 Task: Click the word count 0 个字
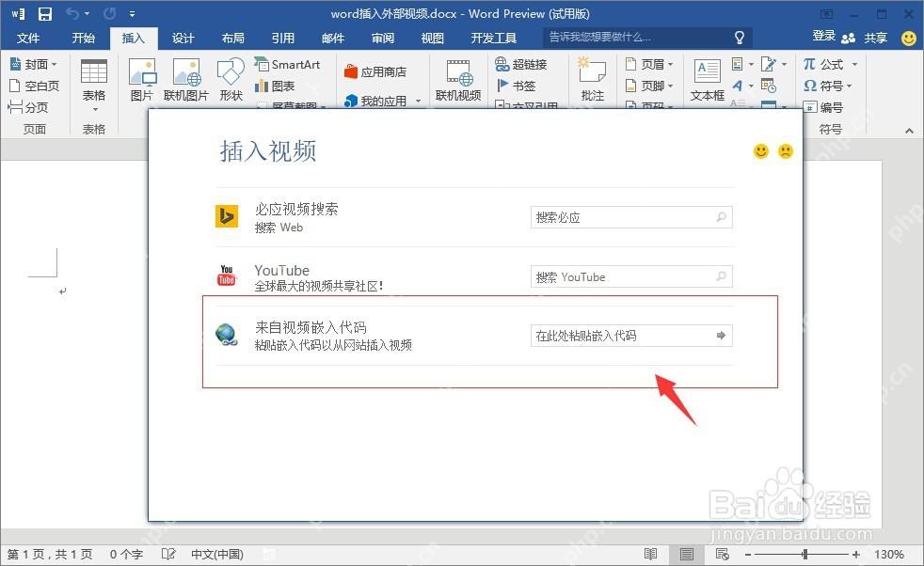click(x=126, y=554)
